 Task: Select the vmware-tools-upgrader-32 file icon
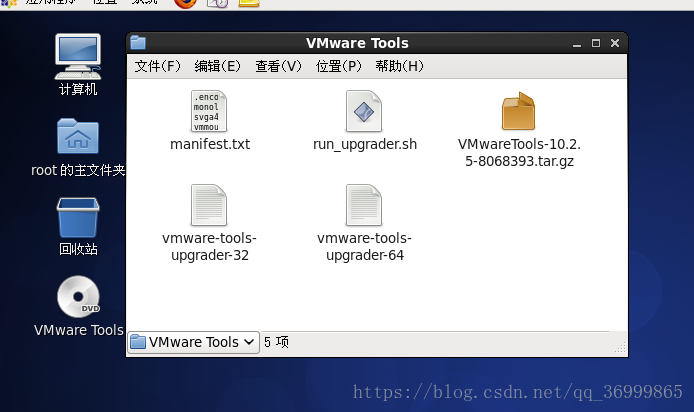click(209, 205)
